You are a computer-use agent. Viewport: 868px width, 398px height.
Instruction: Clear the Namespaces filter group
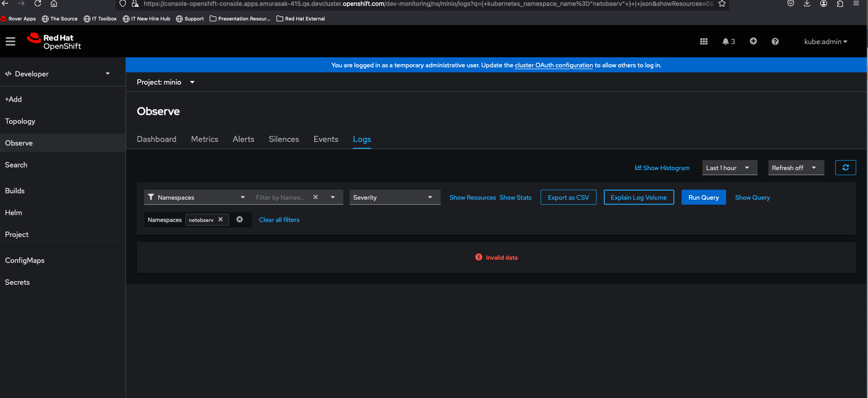coord(240,220)
